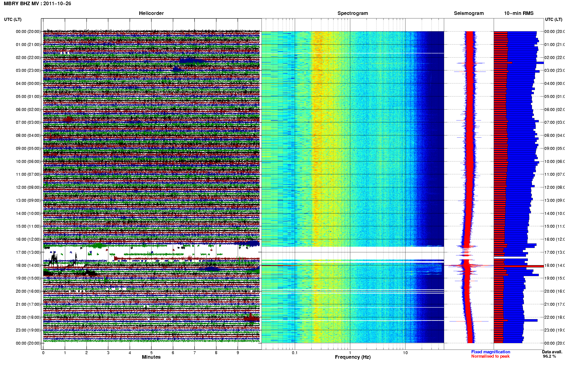Select left time label '14:00 (10:00)'
588x368 pixels.
click(28, 213)
